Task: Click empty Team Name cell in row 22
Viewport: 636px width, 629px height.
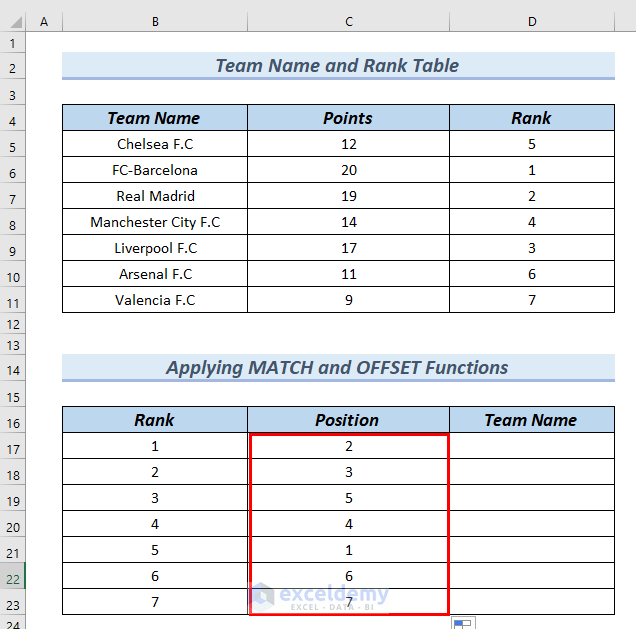Action: (532, 575)
